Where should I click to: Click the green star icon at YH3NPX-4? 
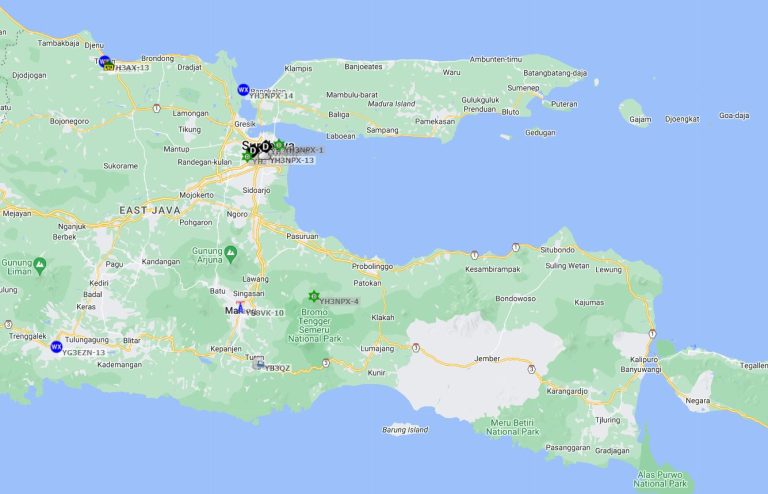coord(314,296)
